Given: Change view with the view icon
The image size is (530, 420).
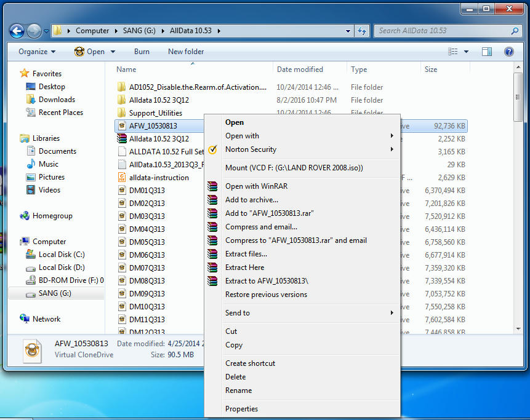Looking at the screenshot, I should [453, 52].
